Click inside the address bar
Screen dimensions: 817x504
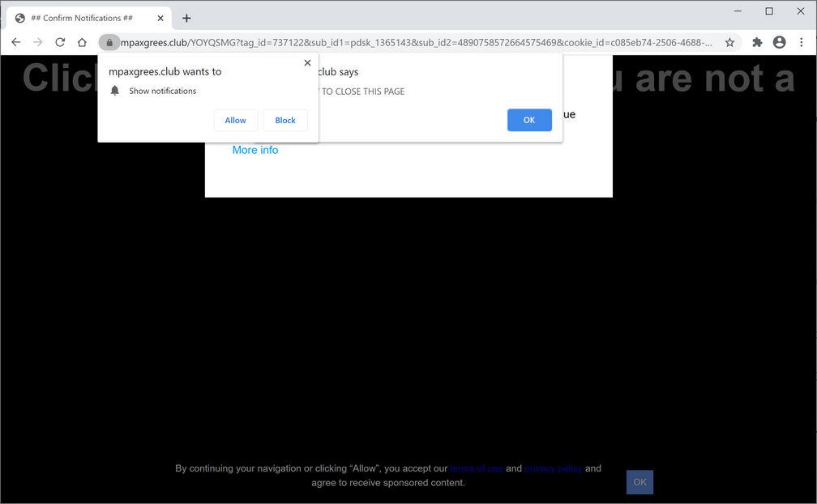point(405,41)
